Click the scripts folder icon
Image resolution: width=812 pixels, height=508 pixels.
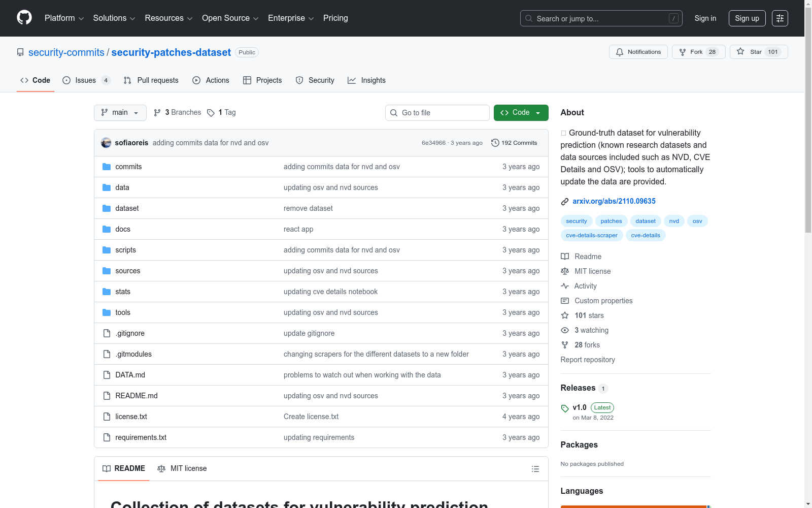[x=107, y=250]
